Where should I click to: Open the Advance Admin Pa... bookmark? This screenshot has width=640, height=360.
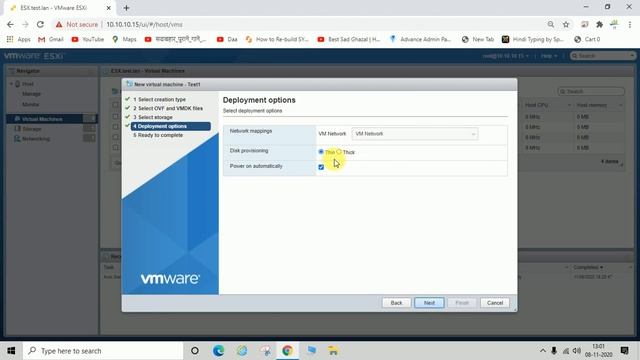click(420, 39)
